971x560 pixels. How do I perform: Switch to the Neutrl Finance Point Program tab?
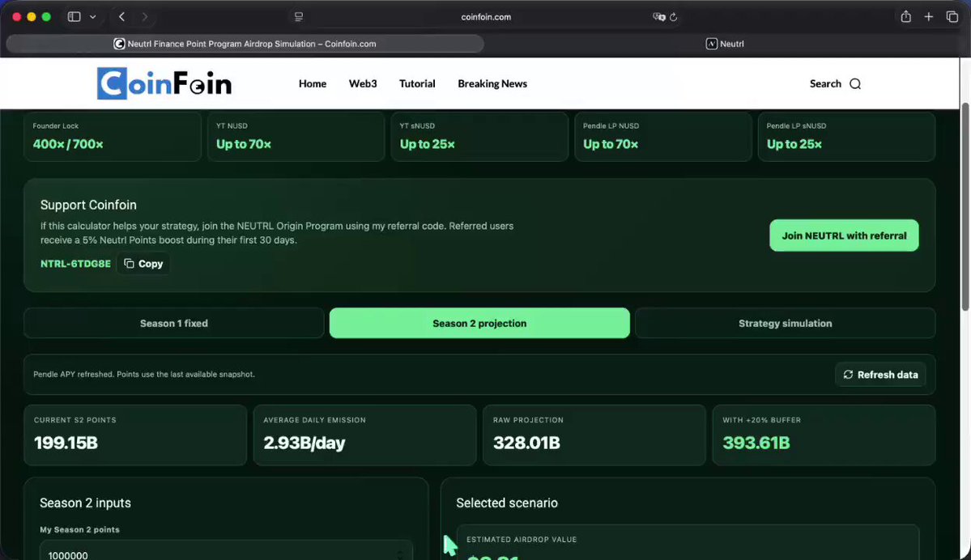[x=245, y=44]
